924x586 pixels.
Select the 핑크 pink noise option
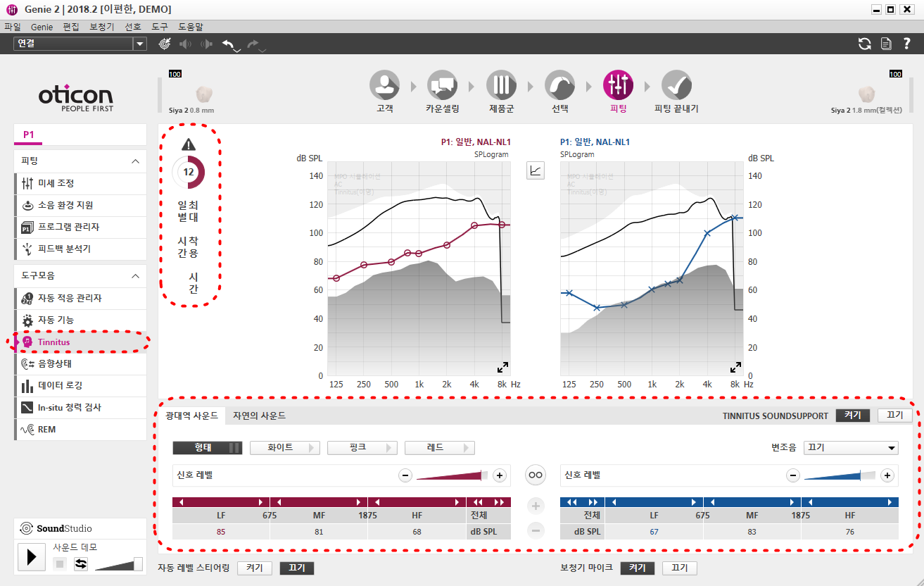click(x=362, y=447)
